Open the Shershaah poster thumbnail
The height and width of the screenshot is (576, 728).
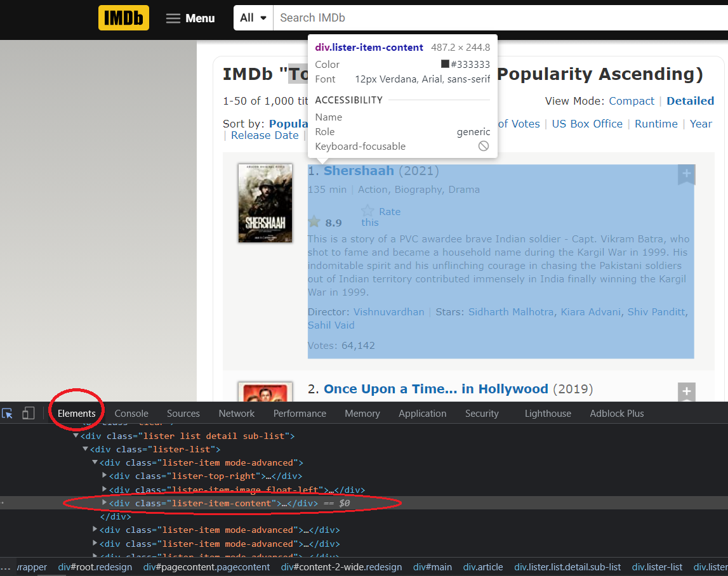click(265, 203)
